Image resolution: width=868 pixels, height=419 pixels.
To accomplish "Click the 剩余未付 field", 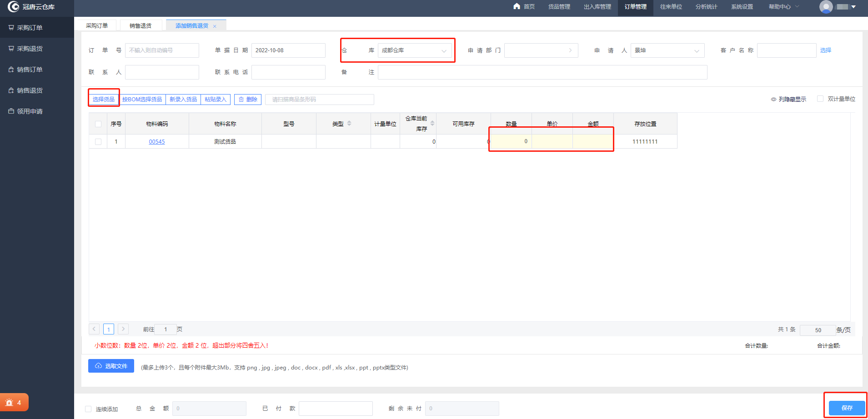I will click(462, 409).
